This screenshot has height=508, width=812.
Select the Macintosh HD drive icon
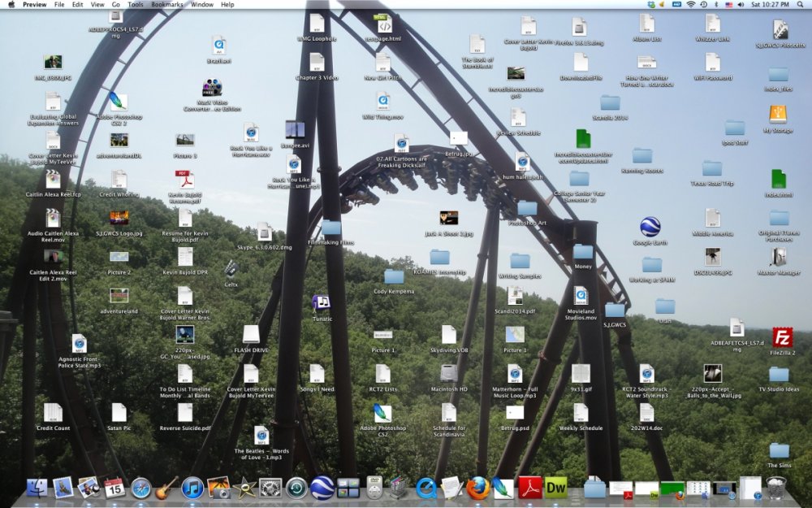(449, 374)
